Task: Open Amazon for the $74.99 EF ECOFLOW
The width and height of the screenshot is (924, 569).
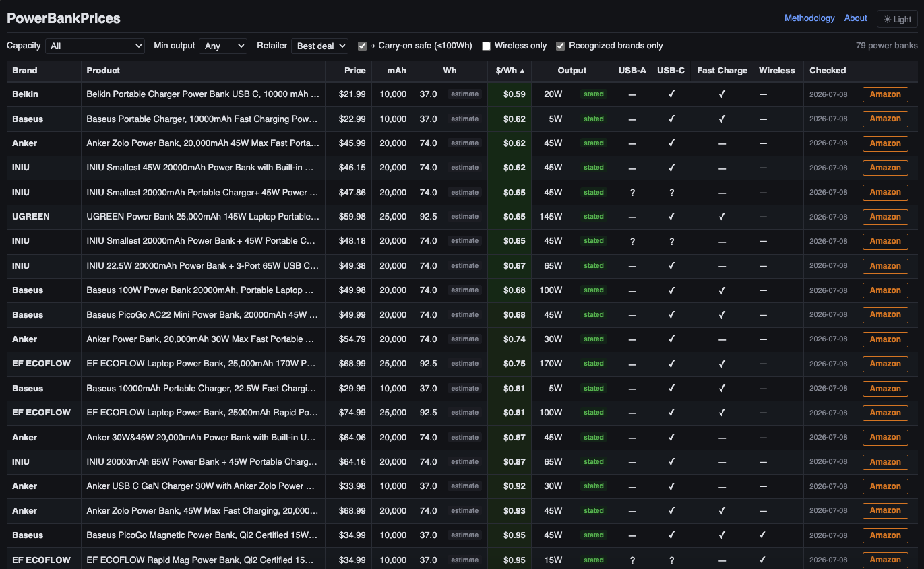Action: tap(885, 413)
